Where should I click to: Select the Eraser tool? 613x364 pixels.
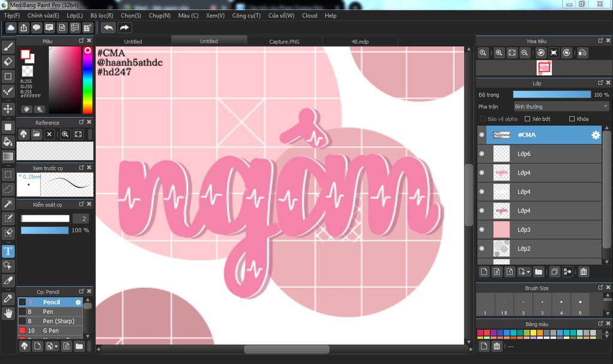point(8,62)
